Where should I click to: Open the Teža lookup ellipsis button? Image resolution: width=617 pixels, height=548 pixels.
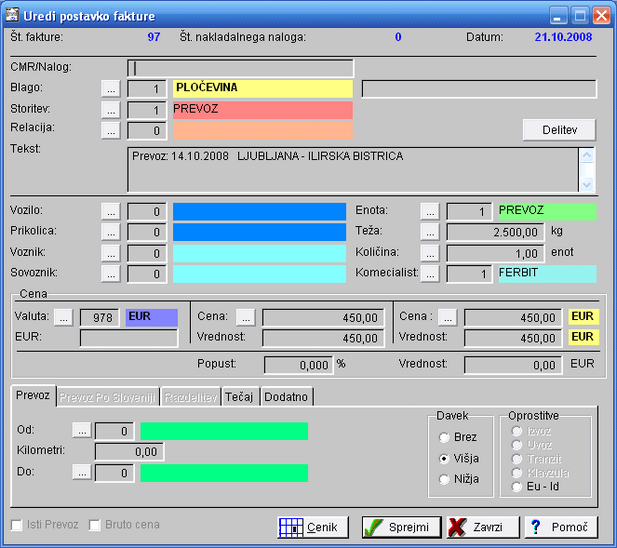pos(430,232)
